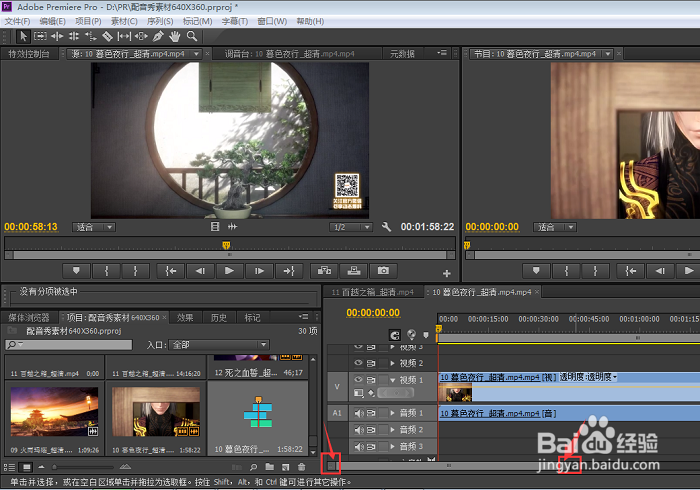Viewport: 700px width, 490px height.
Task: Select the Rolling Edit tool
Action: click(x=74, y=36)
